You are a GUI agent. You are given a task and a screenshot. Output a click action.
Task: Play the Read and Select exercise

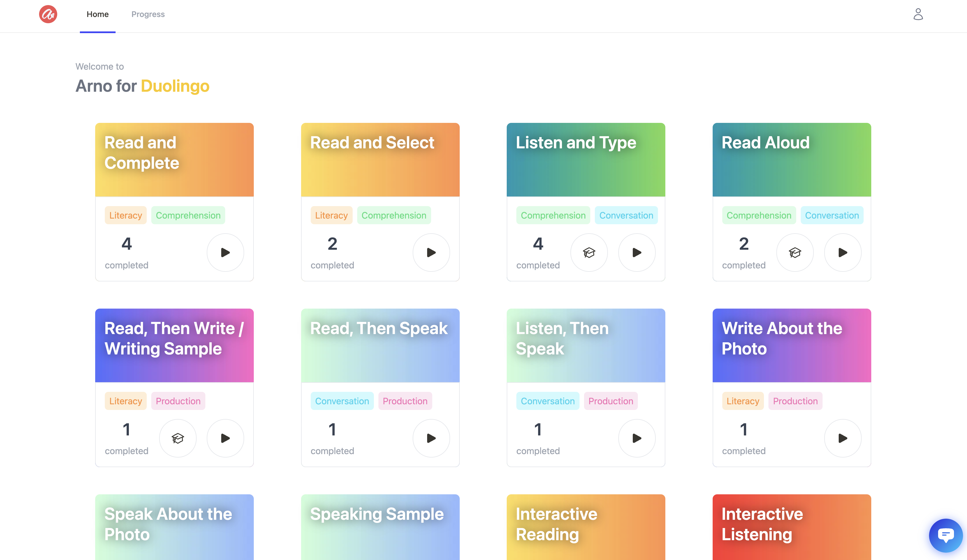point(431,252)
